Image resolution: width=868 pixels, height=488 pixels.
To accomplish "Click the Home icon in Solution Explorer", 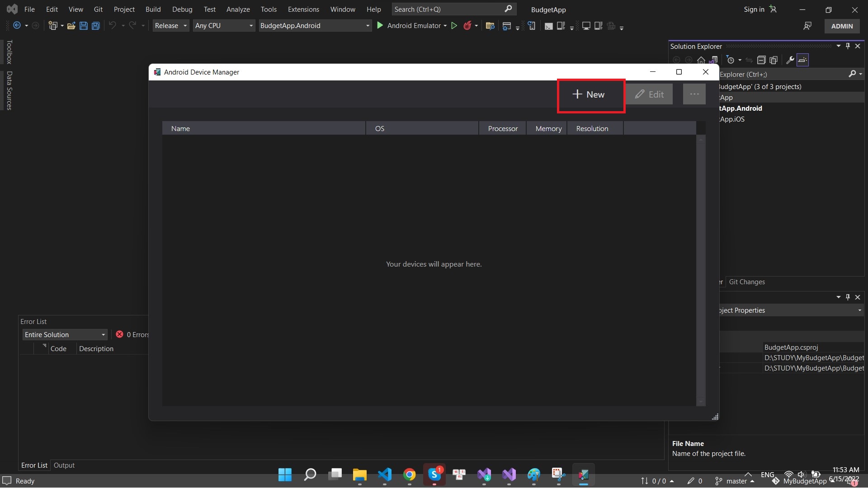I will pos(701,60).
